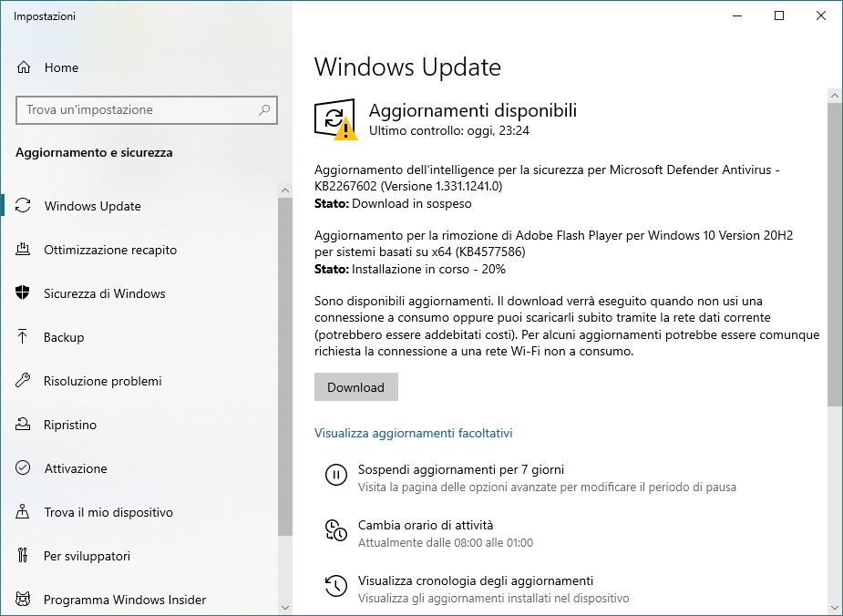Click the KB4577586 Flash Player update description
The width and height of the screenshot is (843, 616).
(554, 243)
